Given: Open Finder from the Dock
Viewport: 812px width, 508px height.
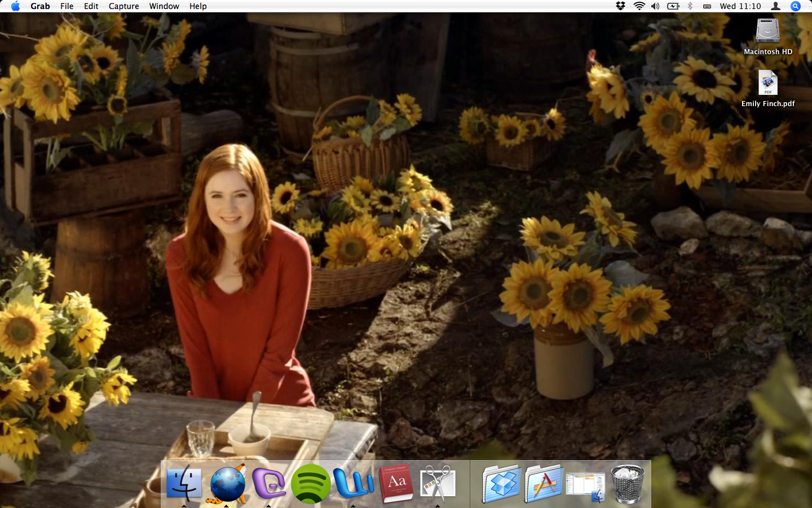Looking at the screenshot, I should point(184,484).
